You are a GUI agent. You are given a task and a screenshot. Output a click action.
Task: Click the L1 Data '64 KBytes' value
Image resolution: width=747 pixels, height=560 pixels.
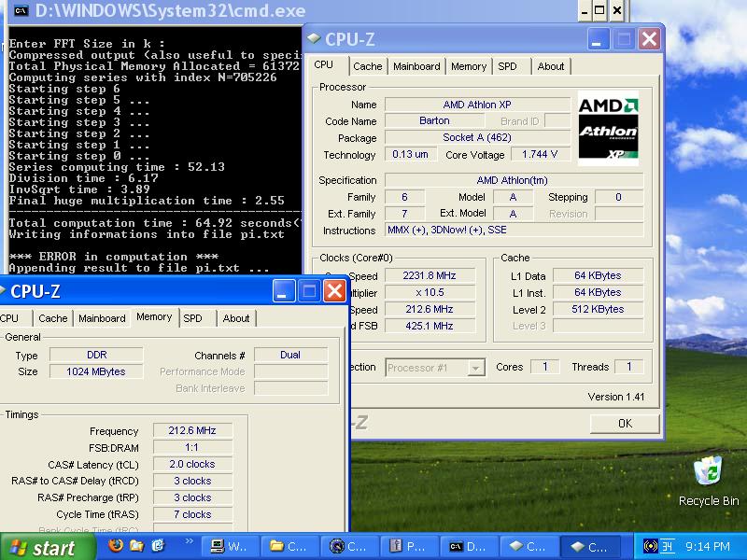[598, 275]
